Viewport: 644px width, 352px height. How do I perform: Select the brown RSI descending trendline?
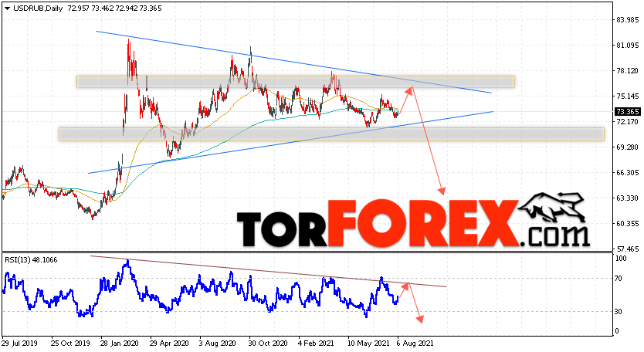point(268,272)
